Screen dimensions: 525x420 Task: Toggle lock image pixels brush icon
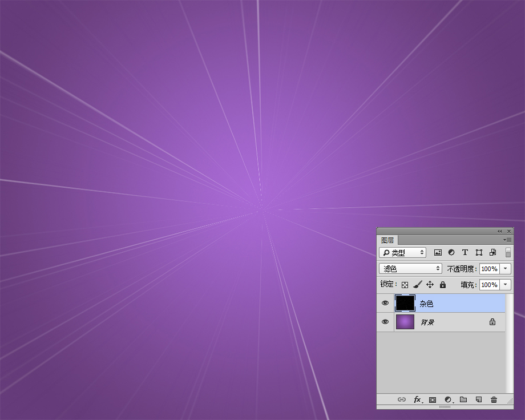418,285
